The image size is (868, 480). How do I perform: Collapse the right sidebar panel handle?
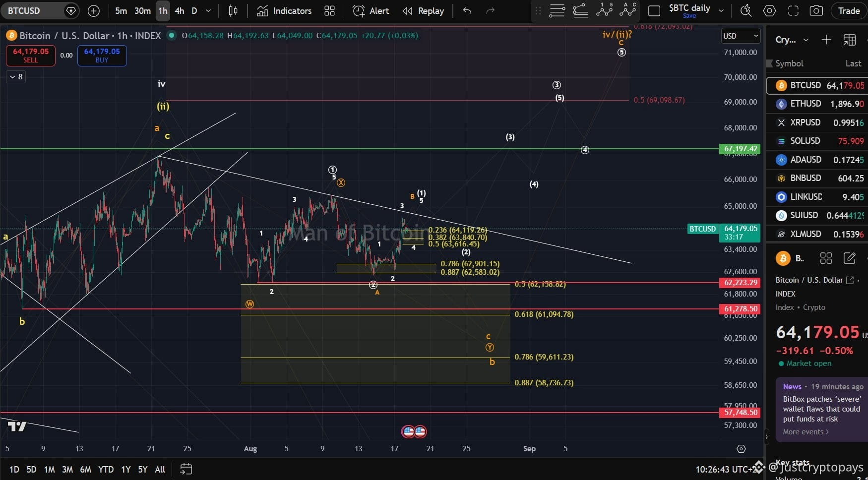pyautogui.click(x=767, y=437)
